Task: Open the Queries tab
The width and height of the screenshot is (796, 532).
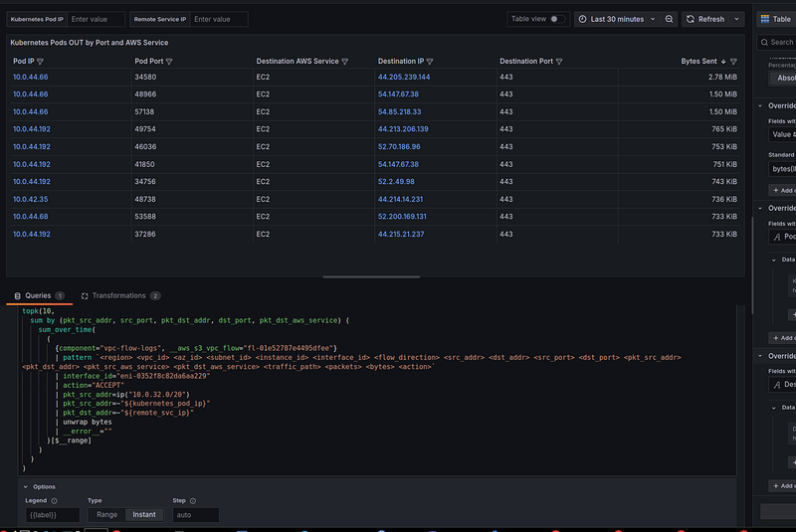Action: [x=39, y=295]
